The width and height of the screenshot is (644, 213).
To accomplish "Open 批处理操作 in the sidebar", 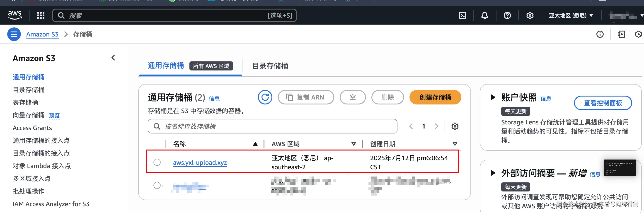I will click(29, 191).
